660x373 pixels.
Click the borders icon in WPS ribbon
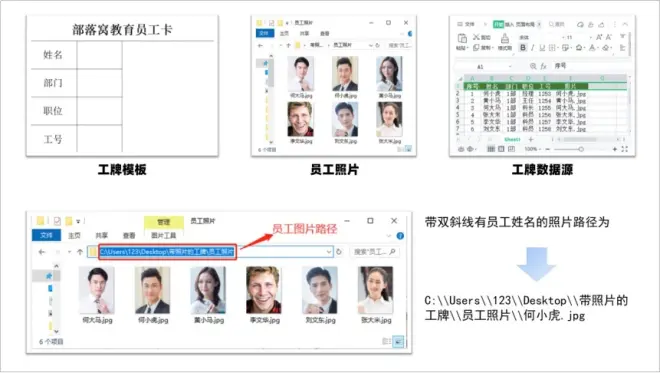[x=552, y=48]
